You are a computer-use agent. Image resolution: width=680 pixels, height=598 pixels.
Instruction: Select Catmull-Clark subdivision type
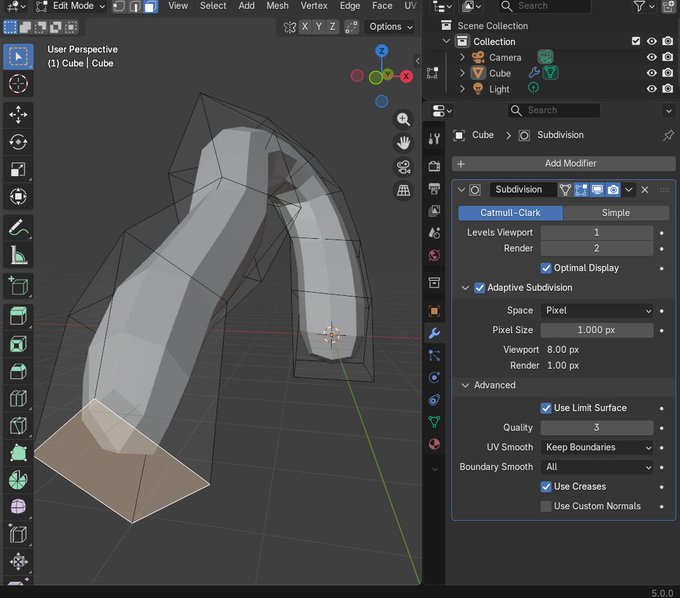[x=510, y=213]
